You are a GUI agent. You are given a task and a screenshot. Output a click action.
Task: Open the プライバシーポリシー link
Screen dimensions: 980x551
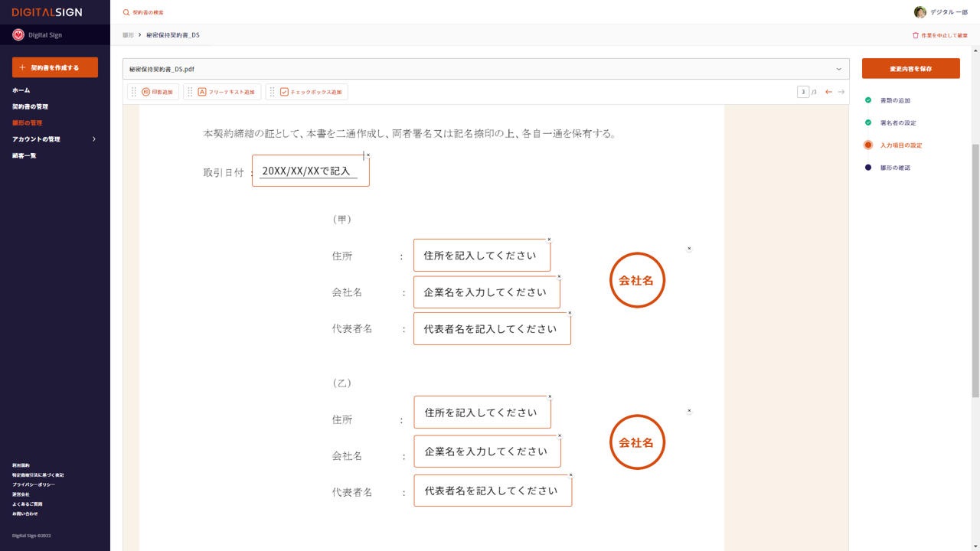tap(34, 484)
